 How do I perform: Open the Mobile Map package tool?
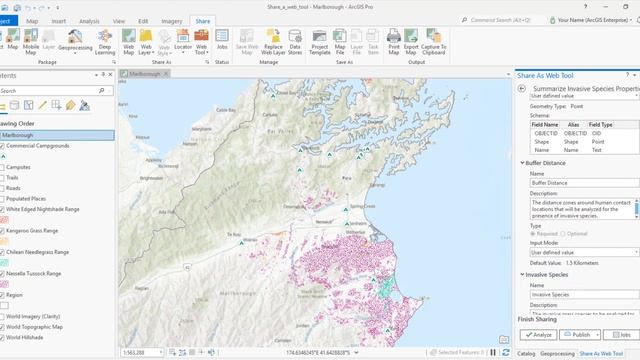[31, 42]
